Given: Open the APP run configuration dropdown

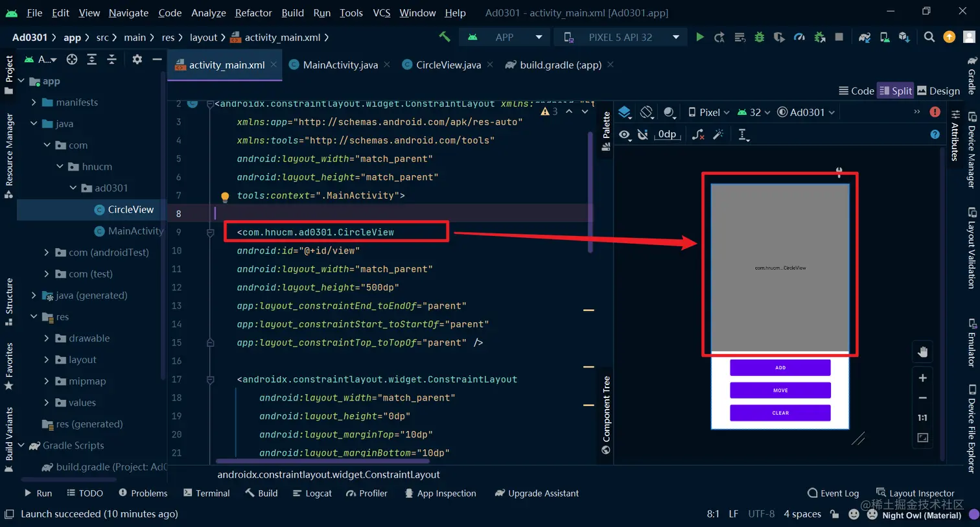Looking at the screenshot, I should click(504, 37).
